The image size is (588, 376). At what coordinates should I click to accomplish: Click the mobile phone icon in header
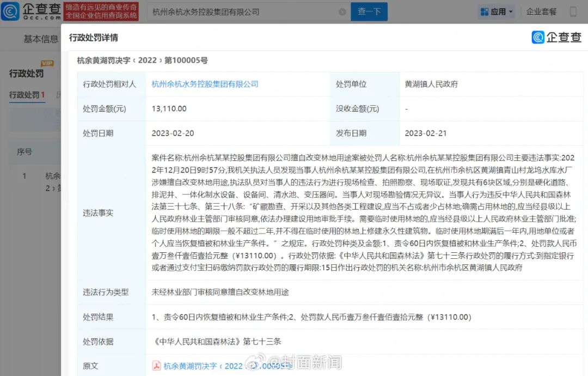pos(573,11)
